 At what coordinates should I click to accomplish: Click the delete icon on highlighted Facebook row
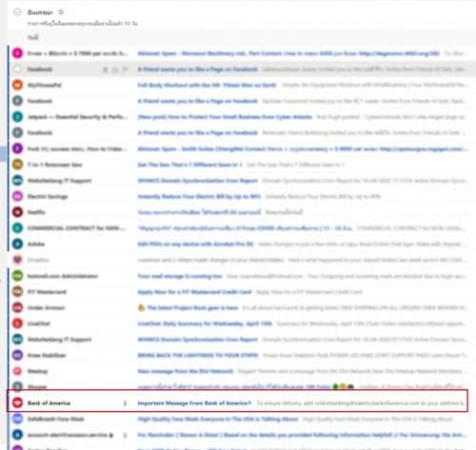click(106, 69)
